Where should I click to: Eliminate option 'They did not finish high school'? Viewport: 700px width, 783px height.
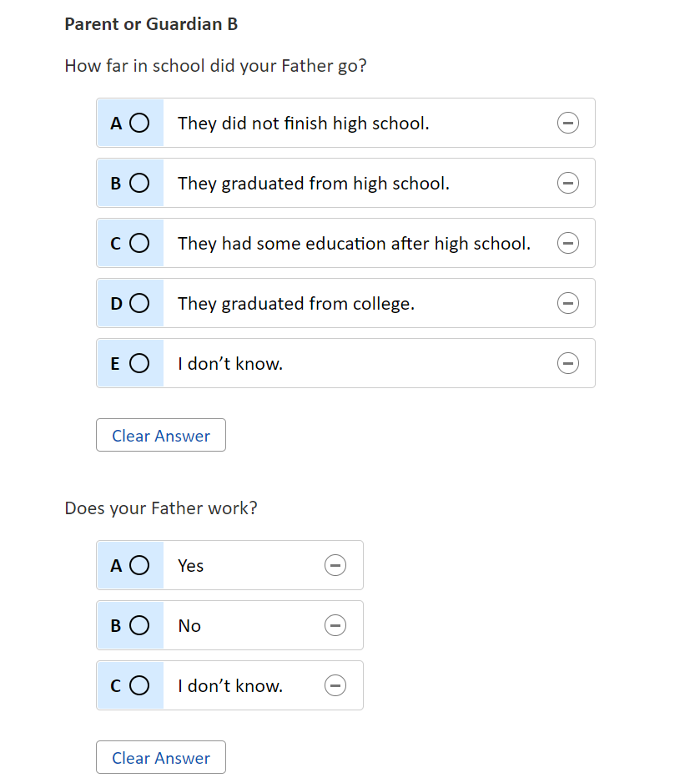click(x=568, y=124)
